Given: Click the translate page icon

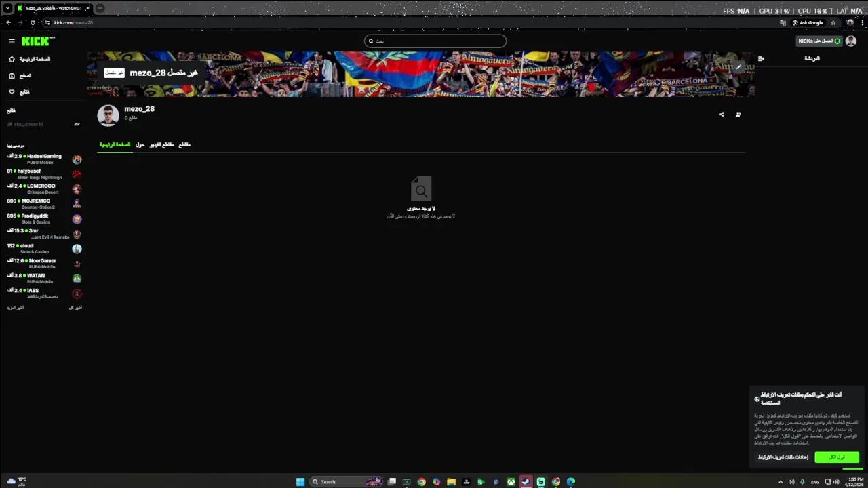Looking at the screenshot, I should tap(783, 22).
